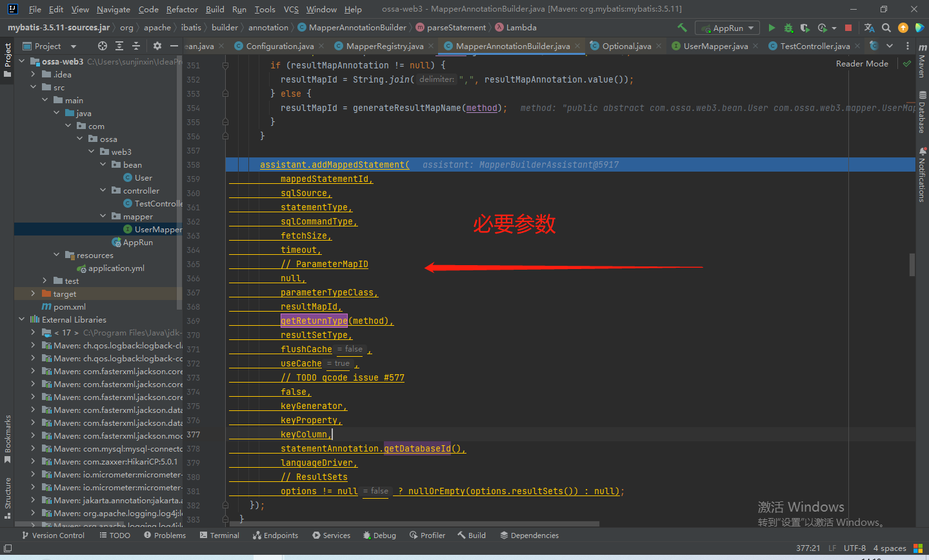Open the VCS menu
929x560 pixels.
click(x=291, y=9)
